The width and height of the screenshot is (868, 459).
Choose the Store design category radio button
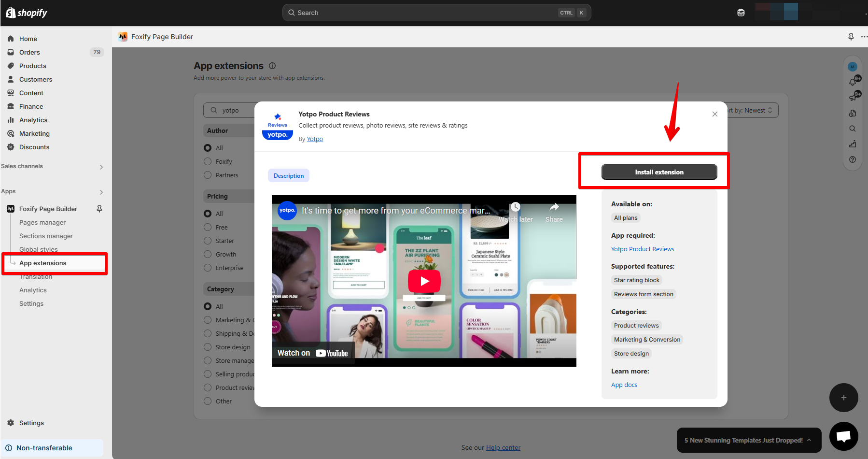point(208,347)
